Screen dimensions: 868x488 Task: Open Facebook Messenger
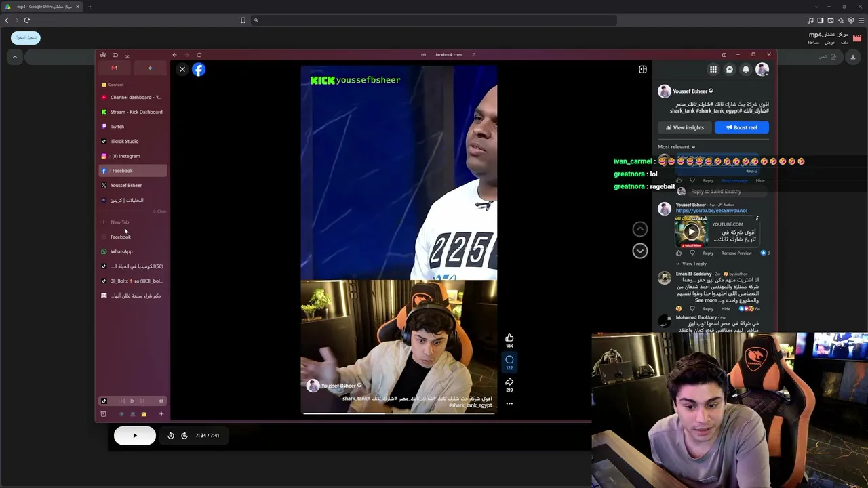(x=730, y=69)
